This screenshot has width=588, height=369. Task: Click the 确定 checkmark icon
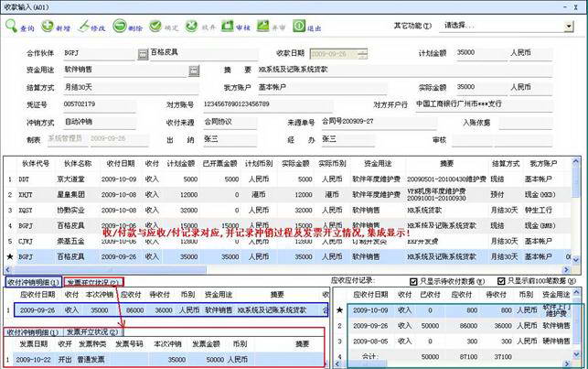click(x=155, y=26)
